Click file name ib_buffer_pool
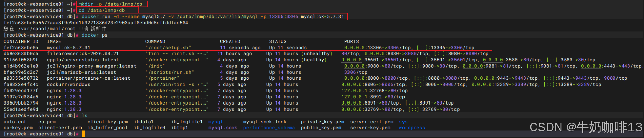 (x=108, y=128)
